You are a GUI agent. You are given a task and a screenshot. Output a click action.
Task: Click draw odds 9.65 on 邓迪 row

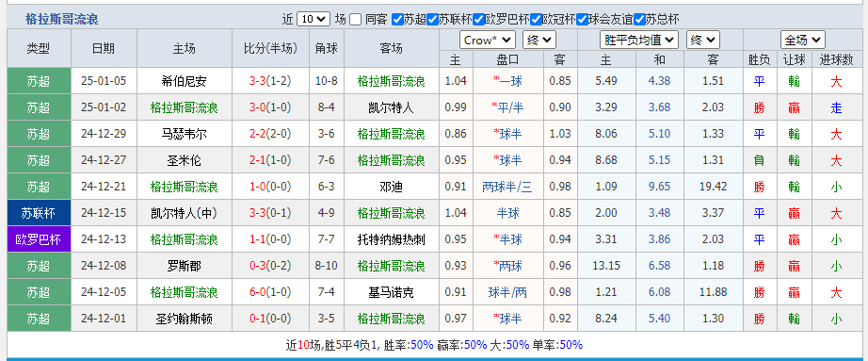click(x=659, y=187)
